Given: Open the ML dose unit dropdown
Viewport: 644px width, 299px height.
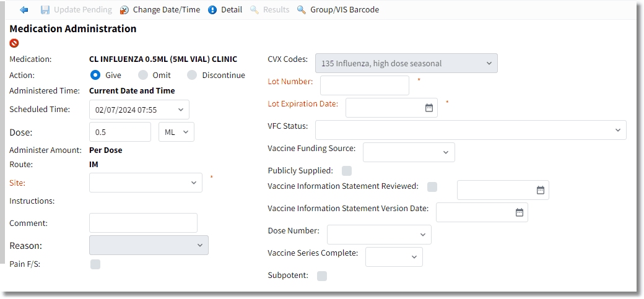Looking at the screenshot, I should (176, 132).
